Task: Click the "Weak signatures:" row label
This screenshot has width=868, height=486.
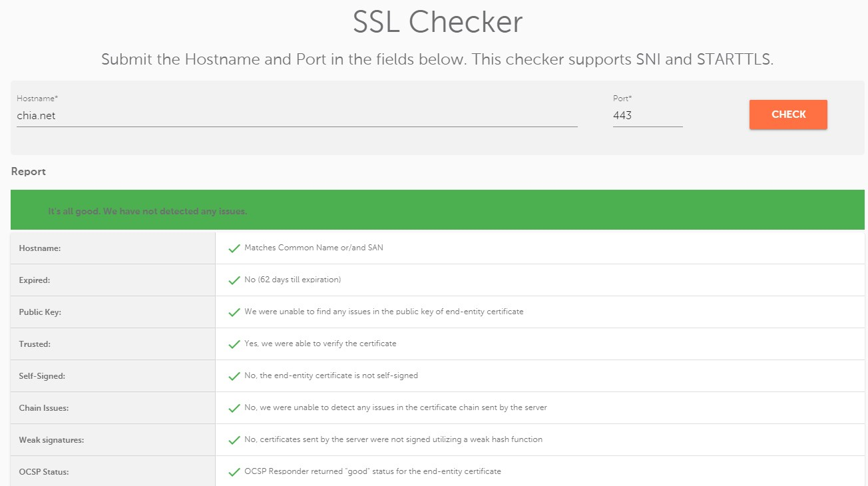Action: click(51, 440)
